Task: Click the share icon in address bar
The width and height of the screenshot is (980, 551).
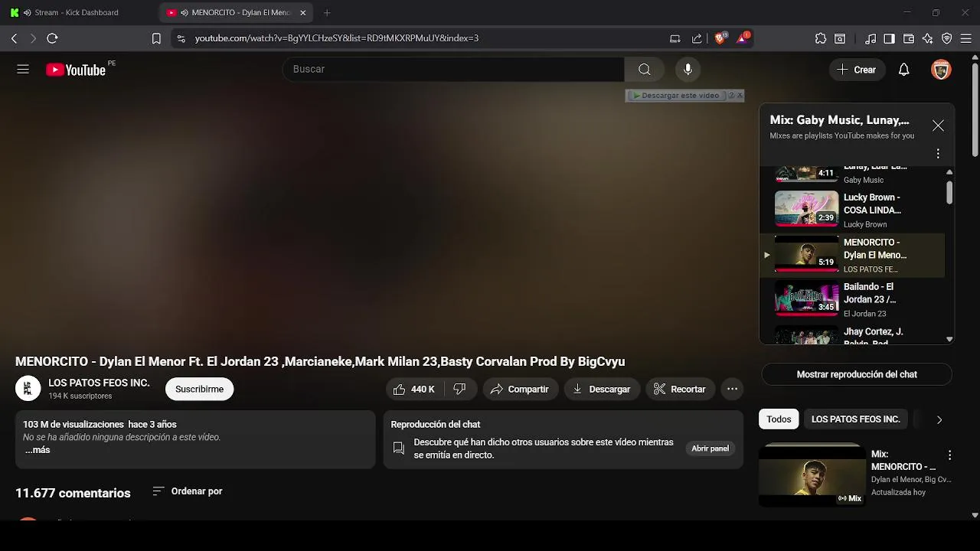Action: tap(697, 38)
